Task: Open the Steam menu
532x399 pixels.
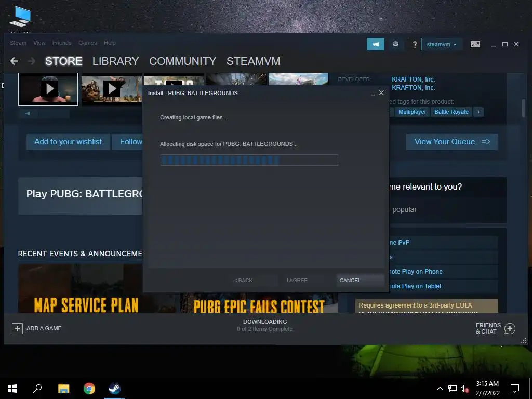Action: 18,43
